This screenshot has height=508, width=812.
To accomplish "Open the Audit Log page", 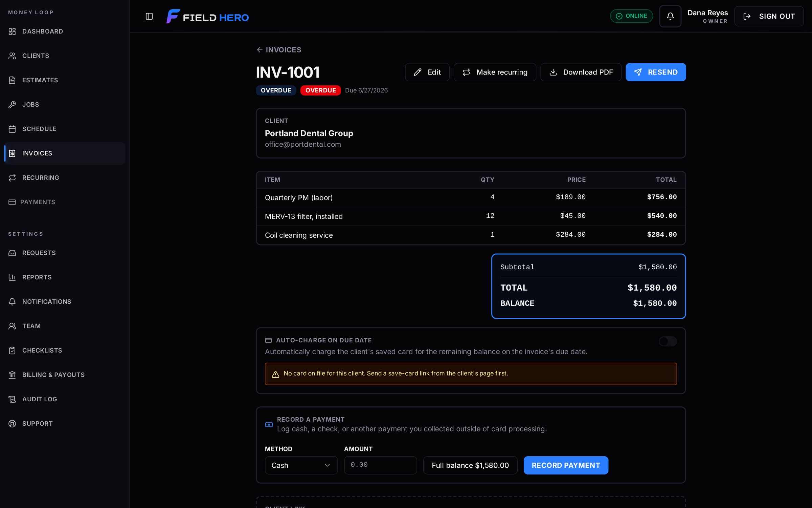I will click(x=64, y=399).
